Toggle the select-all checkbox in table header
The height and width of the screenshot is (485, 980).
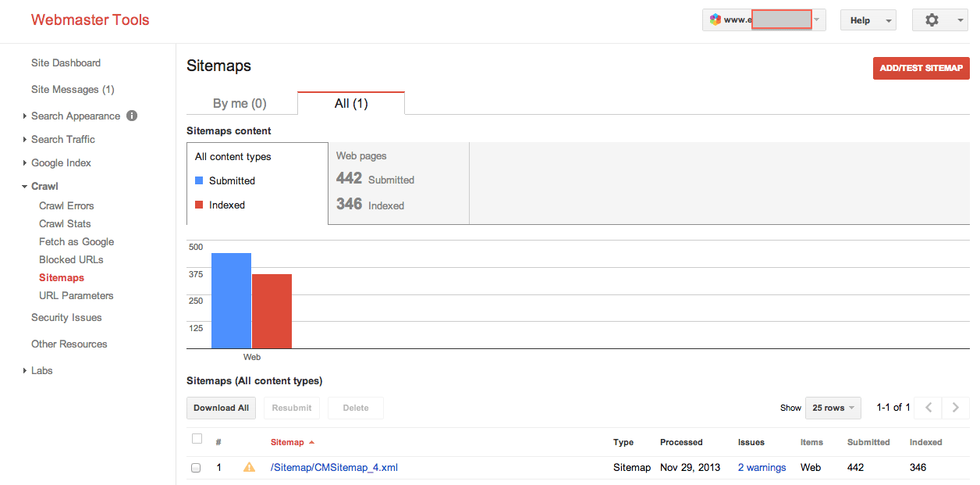(x=197, y=439)
